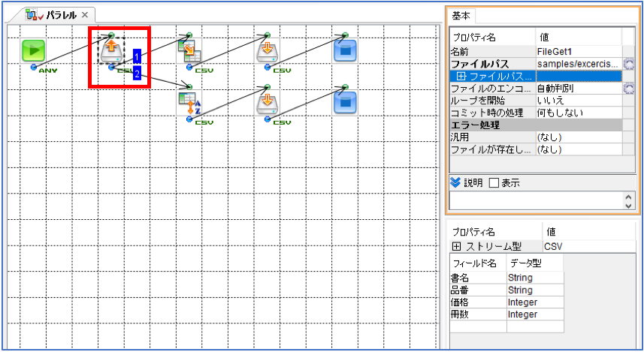Switch to the パラレル flow tab
Screen dimensions: 644x352
(56, 15)
